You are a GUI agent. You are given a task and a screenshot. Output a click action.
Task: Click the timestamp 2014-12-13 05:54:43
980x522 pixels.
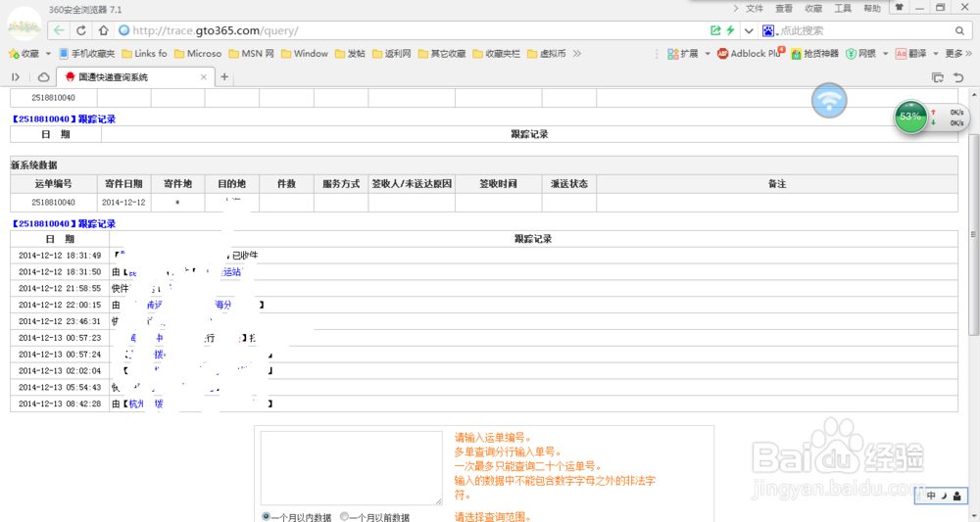60,387
